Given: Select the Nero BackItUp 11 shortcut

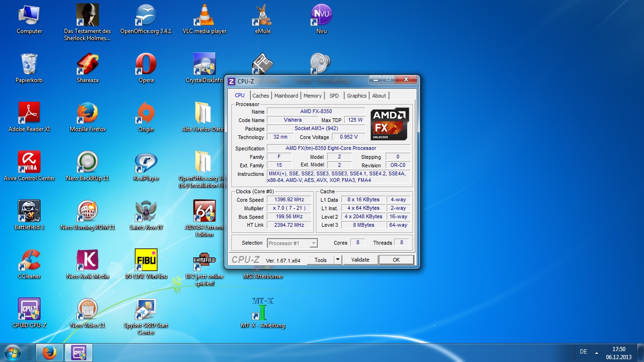Looking at the screenshot, I should tap(88, 167).
